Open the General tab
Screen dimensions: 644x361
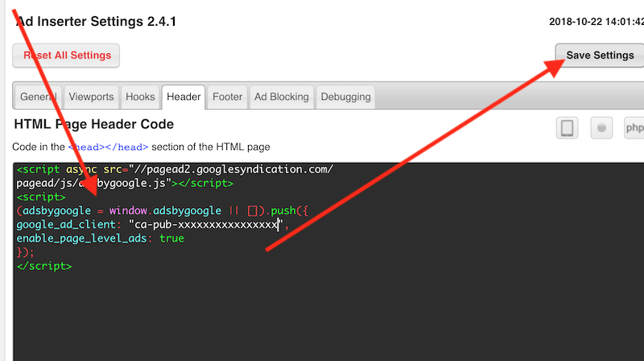pyautogui.click(x=38, y=97)
